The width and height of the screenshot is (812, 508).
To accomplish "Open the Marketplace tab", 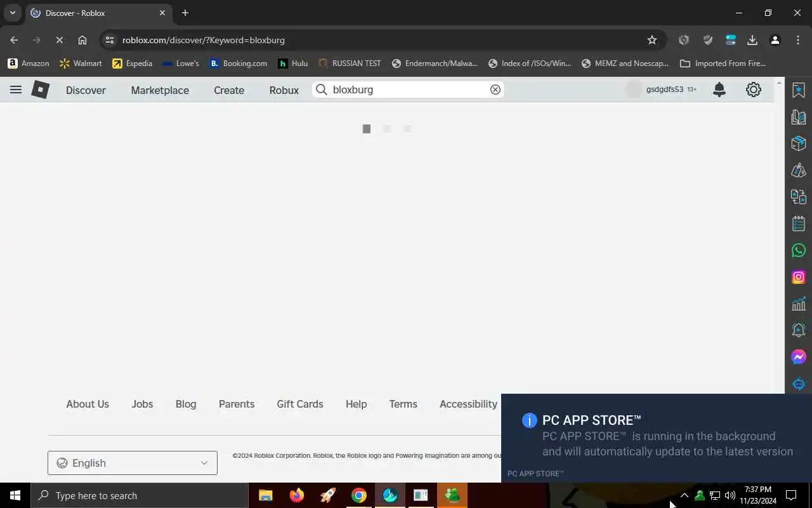I will point(160,90).
